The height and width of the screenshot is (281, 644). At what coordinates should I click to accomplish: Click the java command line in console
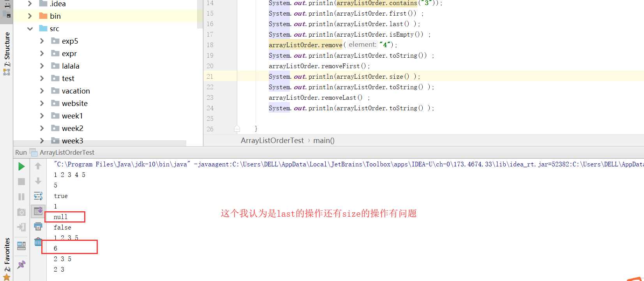[348, 164]
